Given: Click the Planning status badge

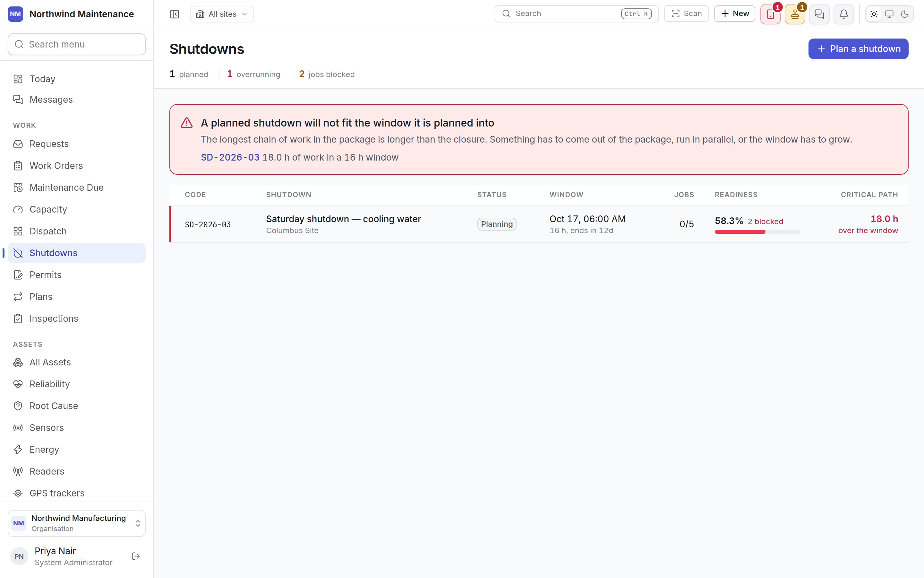Looking at the screenshot, I should coord(497,224).
